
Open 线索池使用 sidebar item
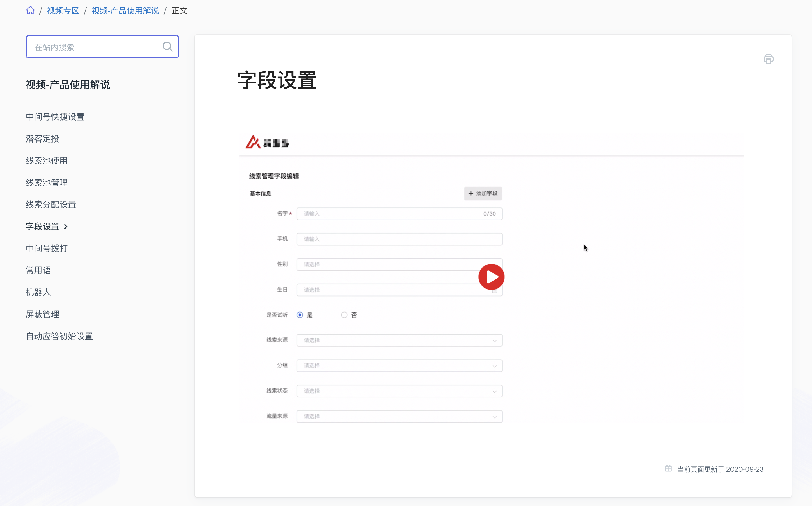coord(47,161)
